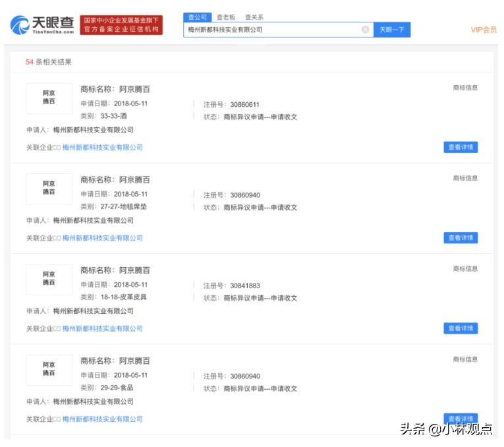This screenshot has width=504, height=447.
Task: Click the 商标信息 label in the 18-18-皮革皮具 result
Action: click(x=465, y=269)
